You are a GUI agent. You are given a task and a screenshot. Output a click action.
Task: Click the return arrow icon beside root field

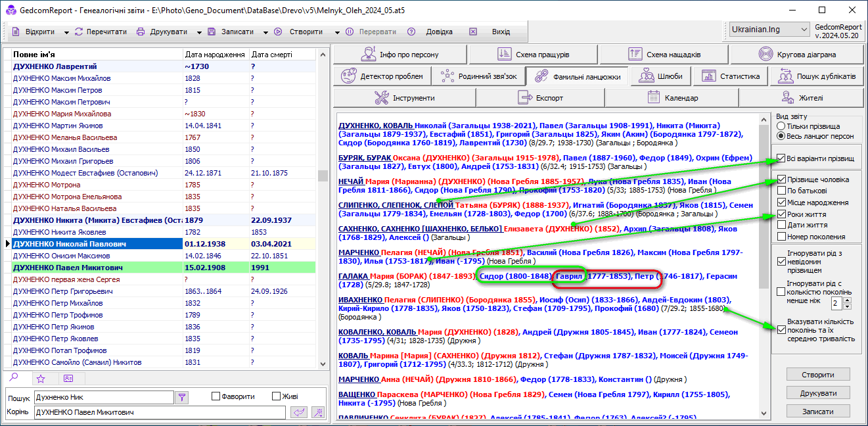click(299, 412)
